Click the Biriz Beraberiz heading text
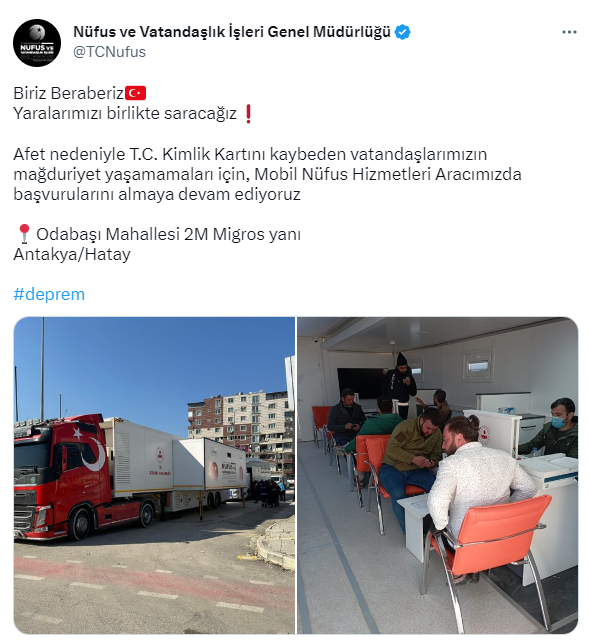Screen dimensions: 590x643 point(68,93)
